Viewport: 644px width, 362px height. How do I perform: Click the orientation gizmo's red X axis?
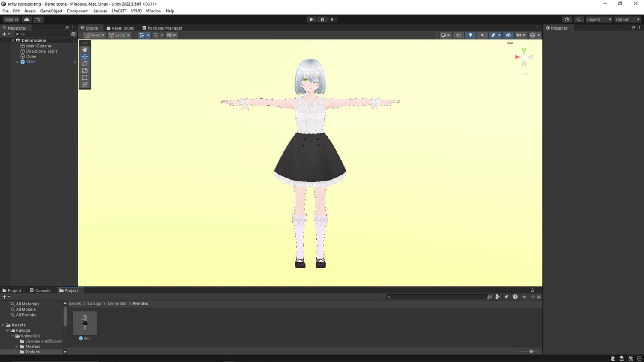tap(518, 57)
